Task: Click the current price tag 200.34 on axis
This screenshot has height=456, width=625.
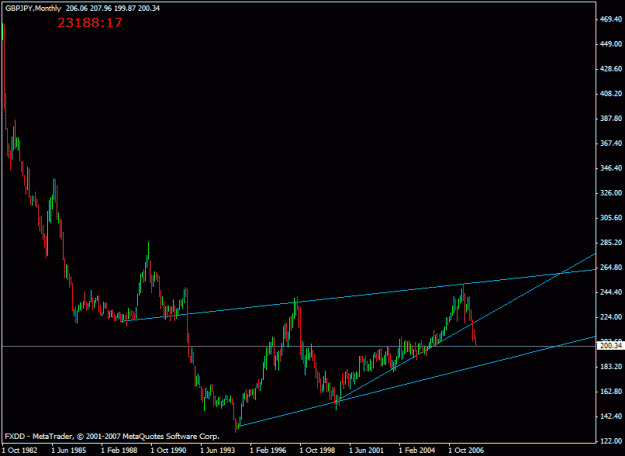Action: pos(611,346)
